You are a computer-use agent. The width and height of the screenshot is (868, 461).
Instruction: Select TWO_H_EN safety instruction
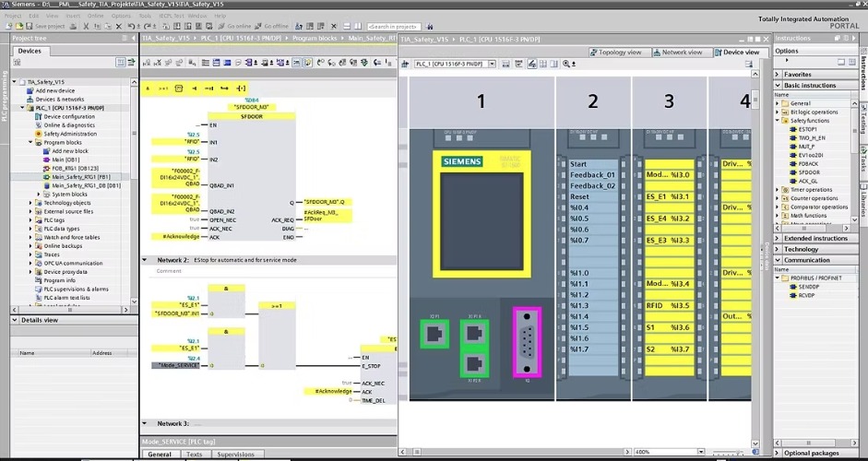811,137
